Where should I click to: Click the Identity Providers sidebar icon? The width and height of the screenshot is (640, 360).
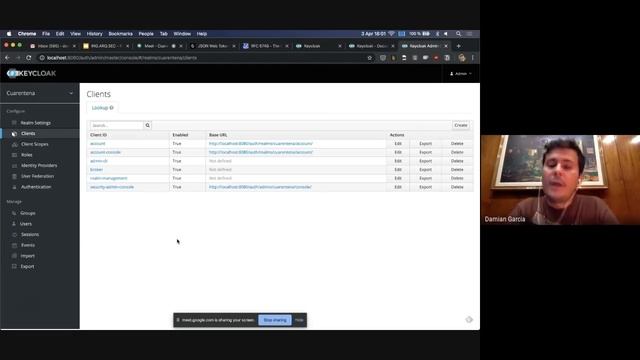(x=14, y=165)
